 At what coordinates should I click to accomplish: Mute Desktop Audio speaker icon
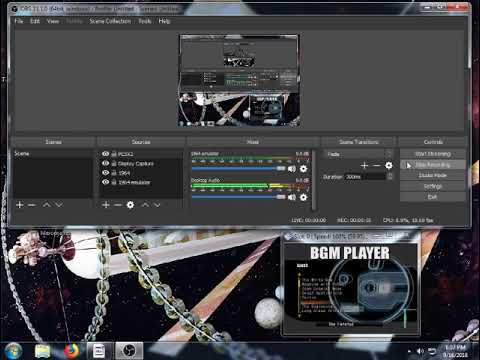coord(292,197)
